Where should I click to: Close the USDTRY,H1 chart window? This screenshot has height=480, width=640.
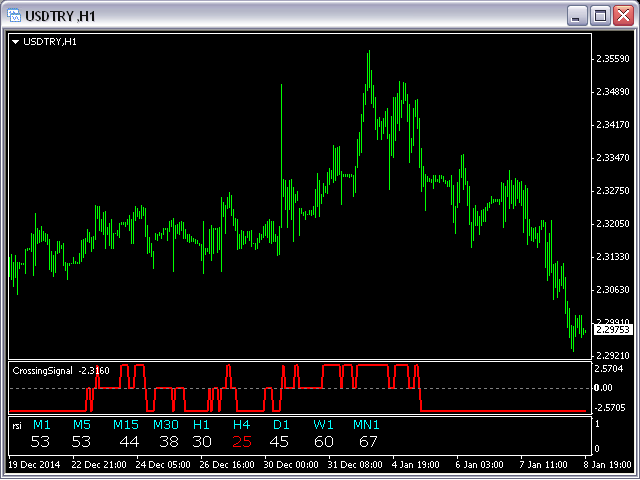point(622,15)
